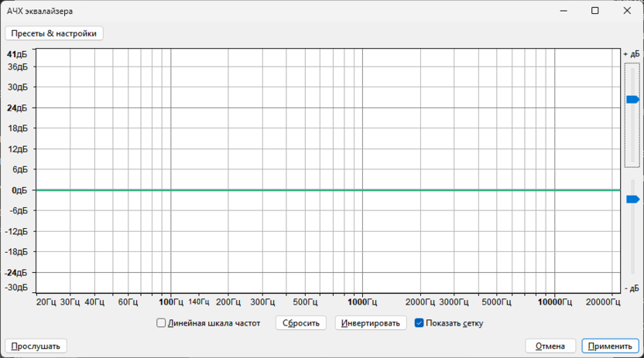Apply the equalizer with Применить
Image resolution: width=644 pixels, height=358 pixels.
tap(610, 346)
